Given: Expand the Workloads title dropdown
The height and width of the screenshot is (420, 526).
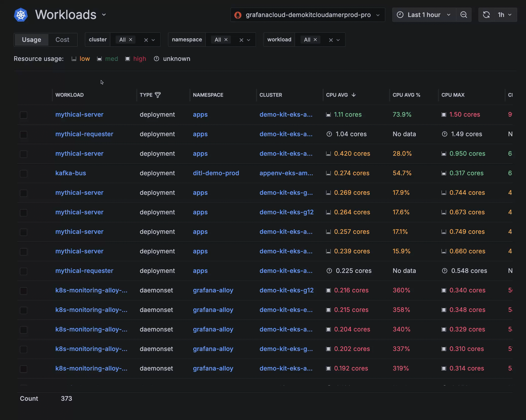Looking at the screenshot, I should (104, 15).
